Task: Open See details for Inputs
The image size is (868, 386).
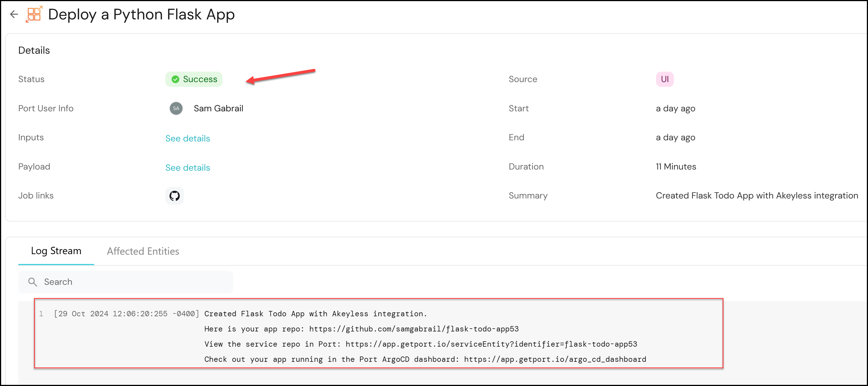Action: tap(188, 138)
